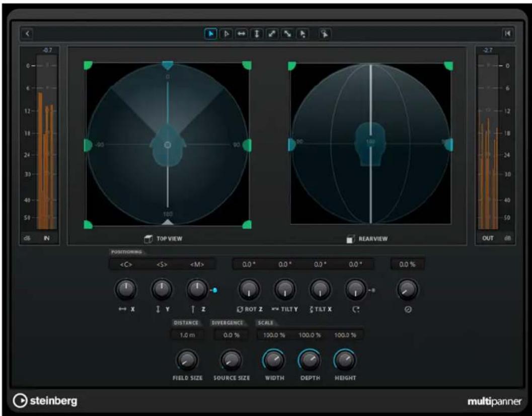Screen dimensions: 532x416
Task: Click the dB button under the OUT meter
Action: pyautogui.click(x=507, y=238)
